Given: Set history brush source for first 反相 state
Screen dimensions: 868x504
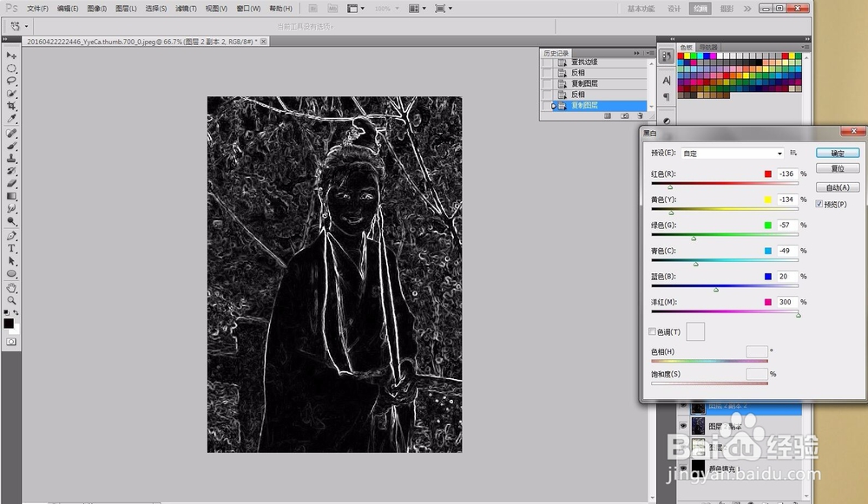Looking at the screenshot, I should click(x=548, y=73).
